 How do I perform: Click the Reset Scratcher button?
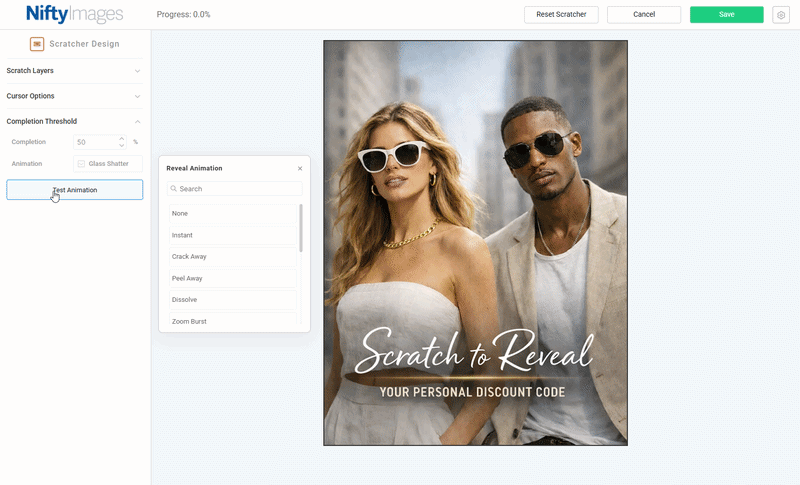561,15
